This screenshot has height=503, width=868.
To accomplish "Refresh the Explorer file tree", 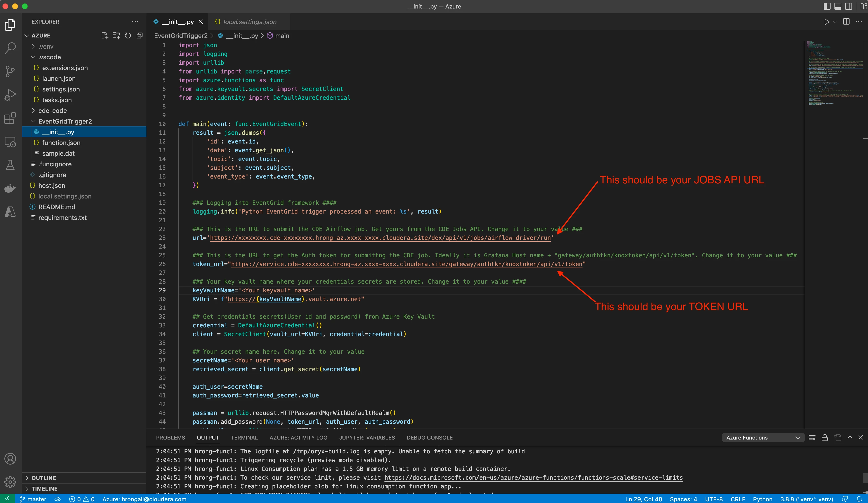I will (x=128, y=36).
